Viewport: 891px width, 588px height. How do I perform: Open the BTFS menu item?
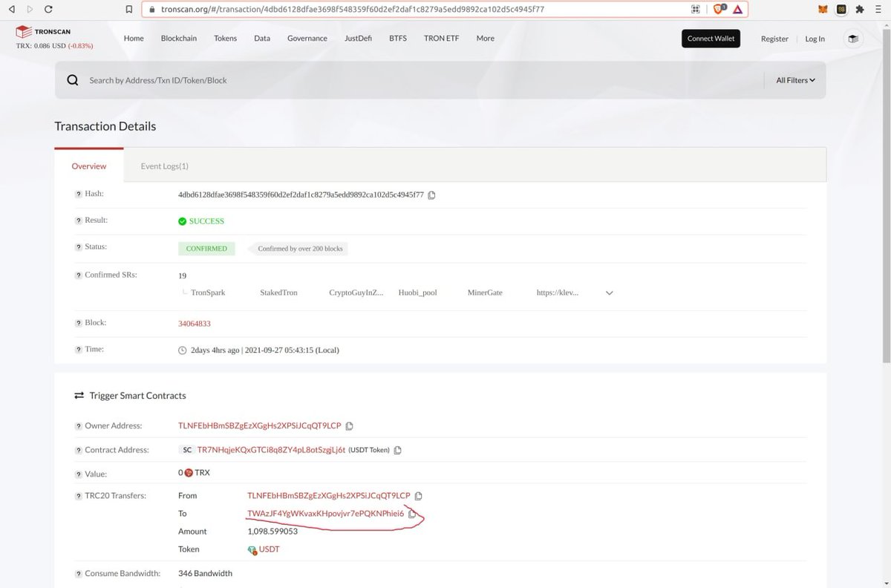click(x=398, y=39)
